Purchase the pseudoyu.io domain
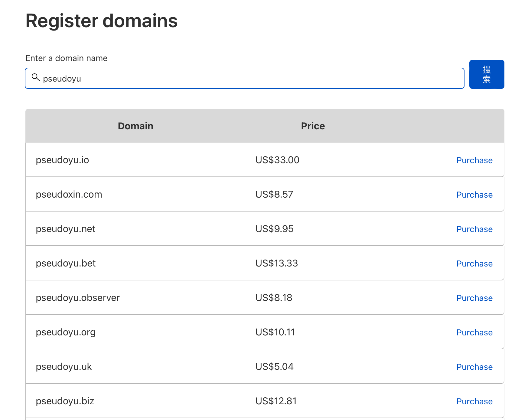 (x=474, y=160)
